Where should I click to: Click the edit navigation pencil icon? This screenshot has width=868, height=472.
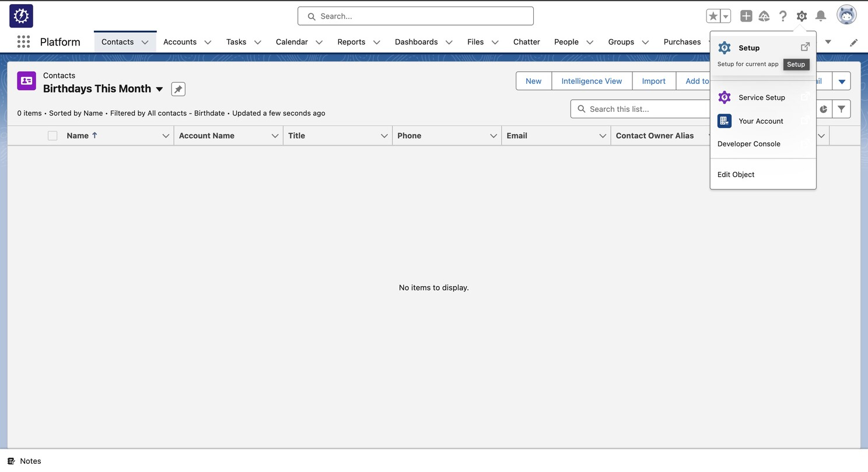click(853, 43)
